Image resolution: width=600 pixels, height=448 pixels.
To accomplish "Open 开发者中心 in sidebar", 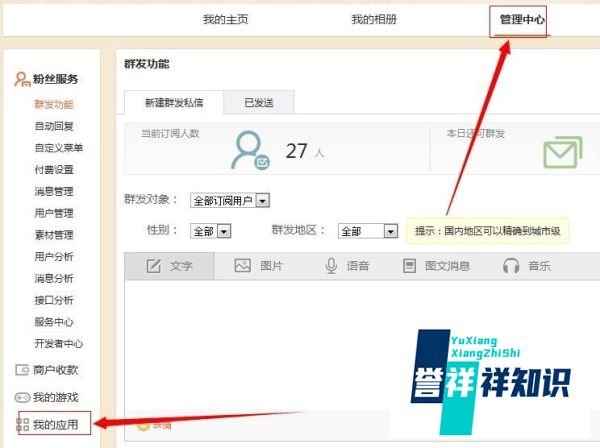I will tap(59, 344).
